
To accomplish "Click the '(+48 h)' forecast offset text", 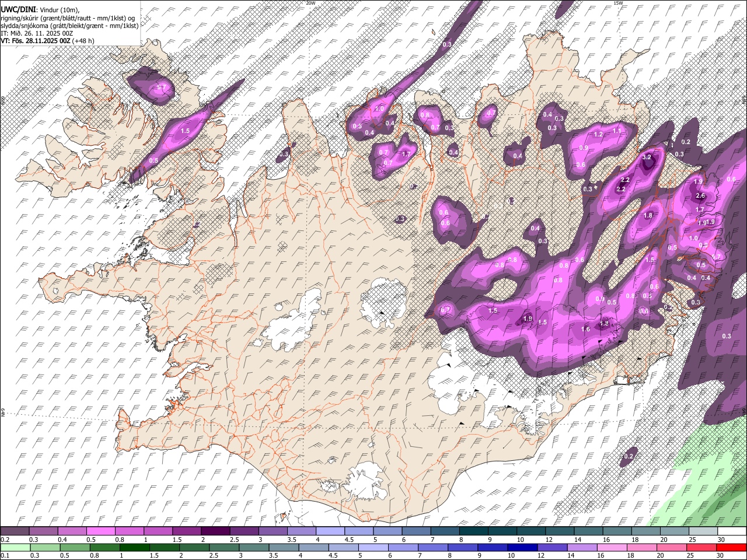I will [83, 41].
